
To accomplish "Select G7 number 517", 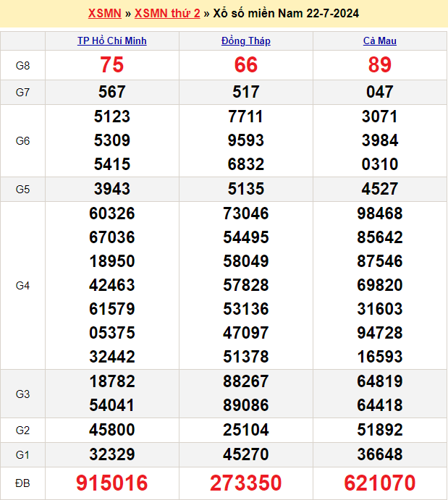I will coord(246,92).
